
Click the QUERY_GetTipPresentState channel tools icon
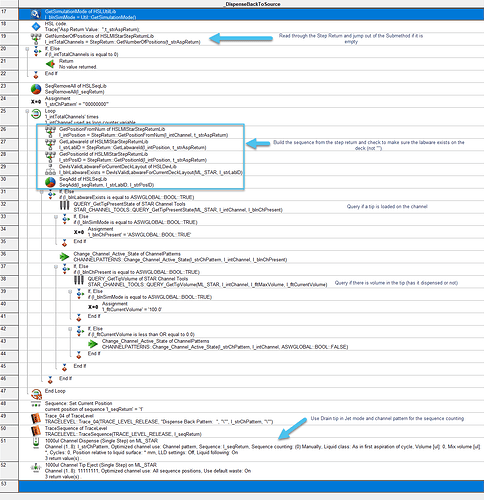pos(65,206)
